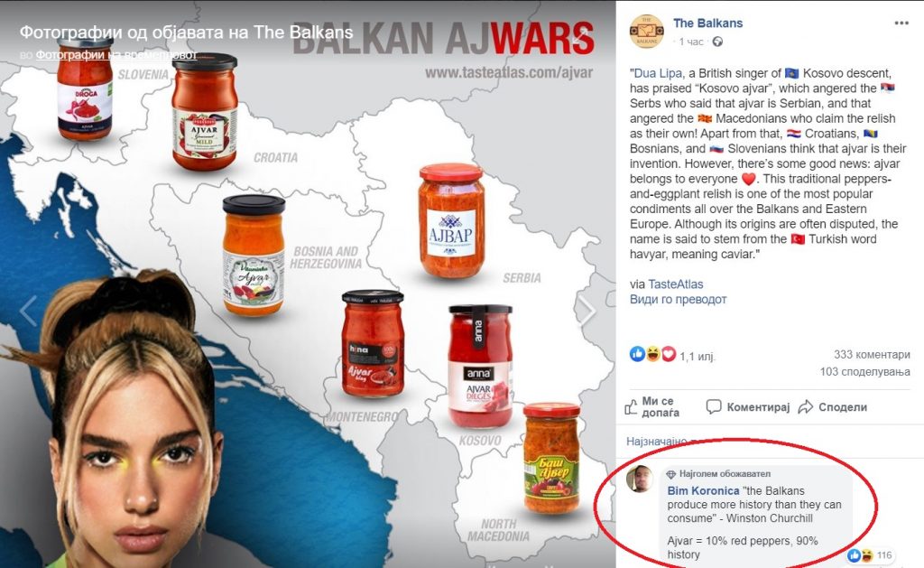Open the 103 споделувања shares count
This screenshot has height=568, width=924.
[x=864, y=372]
